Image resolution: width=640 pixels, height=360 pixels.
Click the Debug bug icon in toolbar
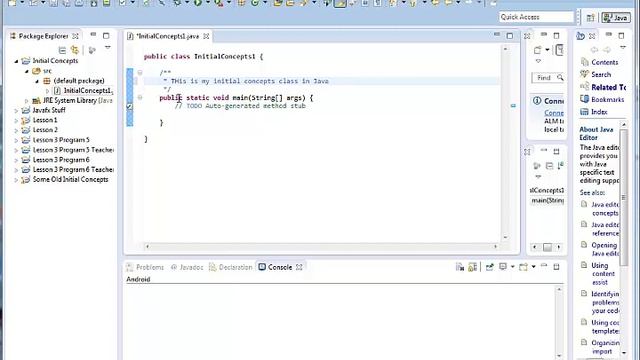coord(177,3)
